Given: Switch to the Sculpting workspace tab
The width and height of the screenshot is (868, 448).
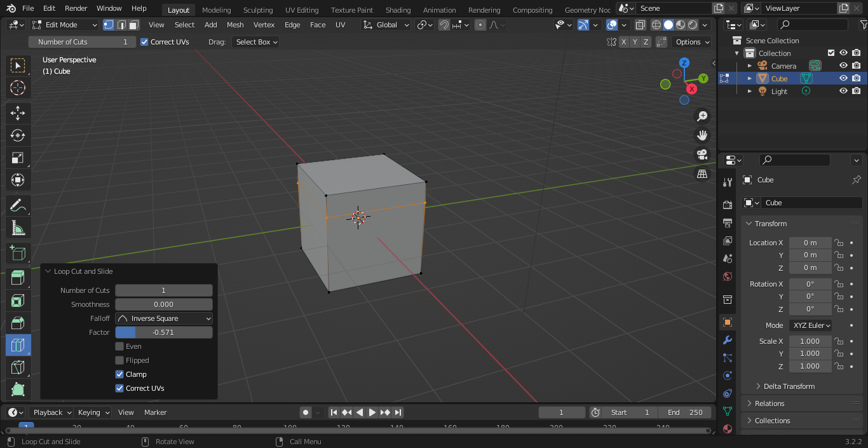Looking at the screenshot, I should [258, 10].
